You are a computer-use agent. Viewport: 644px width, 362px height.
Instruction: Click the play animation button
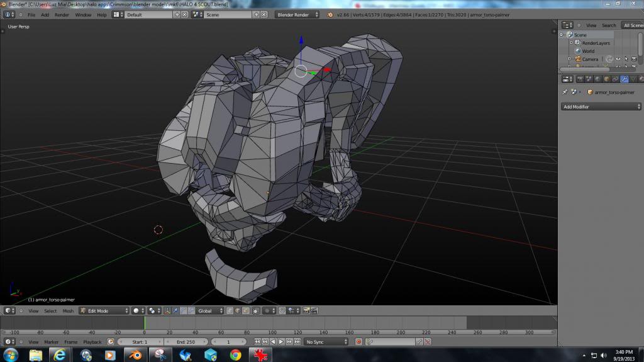(281, 342)
